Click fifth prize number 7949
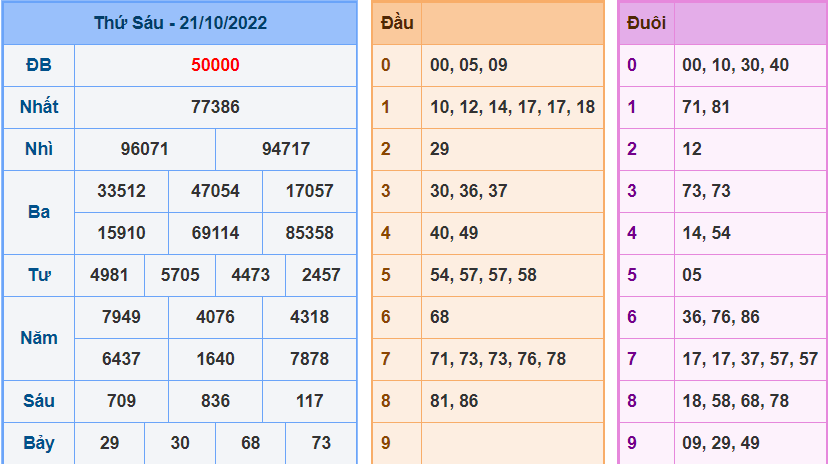The width and height of the screenshot is (828, 464). point(121,317)
